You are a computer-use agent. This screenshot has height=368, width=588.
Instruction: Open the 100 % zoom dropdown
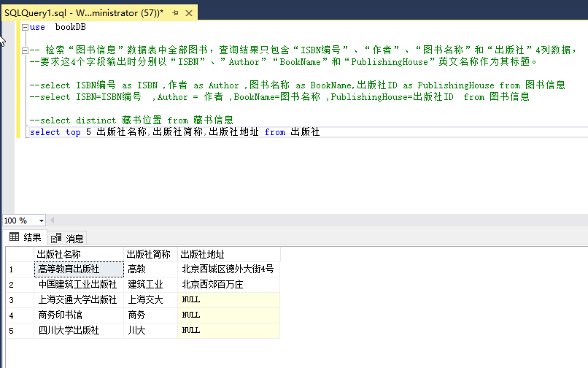42,221
